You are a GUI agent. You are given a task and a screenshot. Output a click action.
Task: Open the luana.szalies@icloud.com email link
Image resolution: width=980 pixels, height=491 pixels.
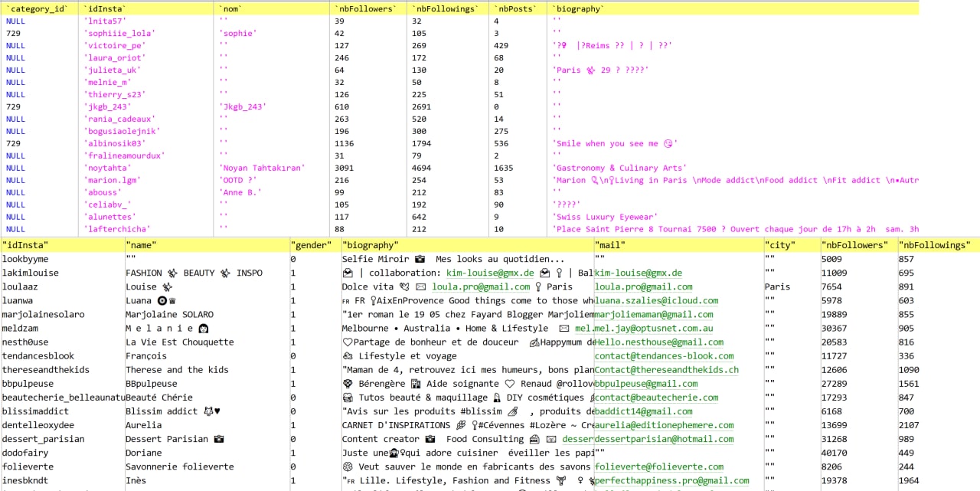657,300
